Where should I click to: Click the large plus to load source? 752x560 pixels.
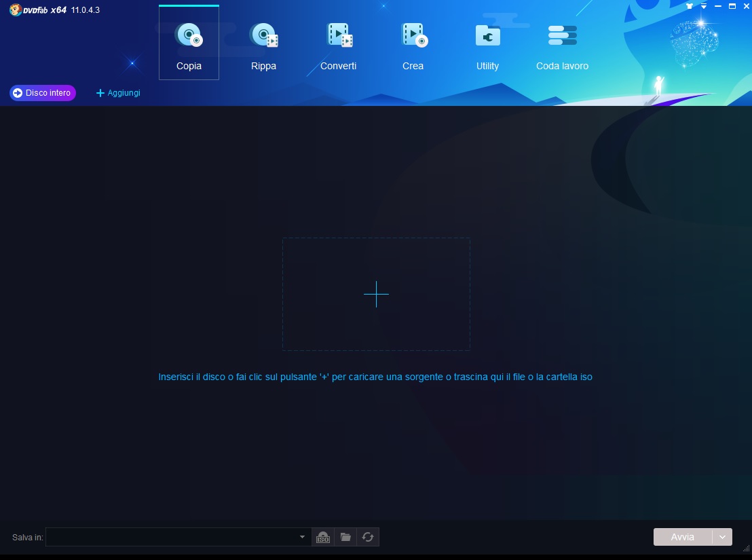[x=376, y=294]
